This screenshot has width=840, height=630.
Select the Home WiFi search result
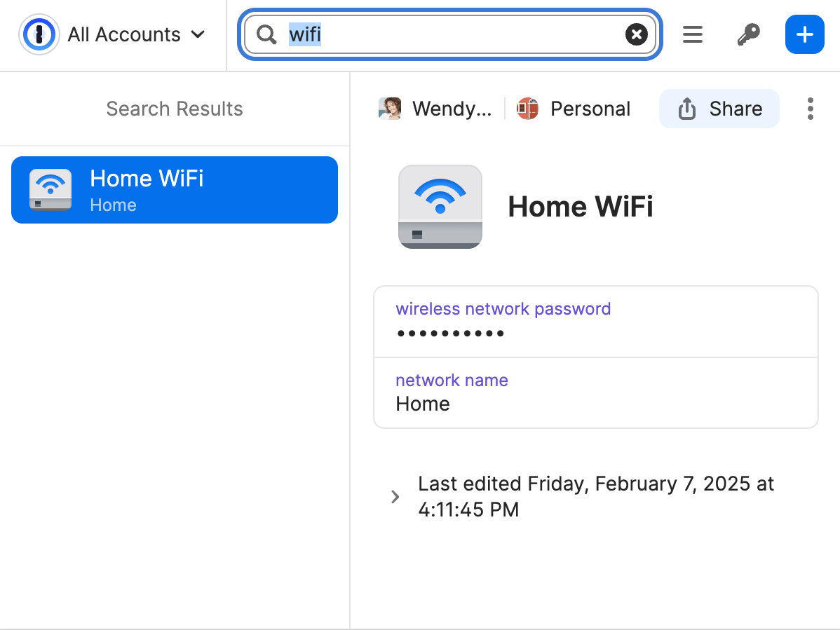pyautogui.click(x=175, y=190)
